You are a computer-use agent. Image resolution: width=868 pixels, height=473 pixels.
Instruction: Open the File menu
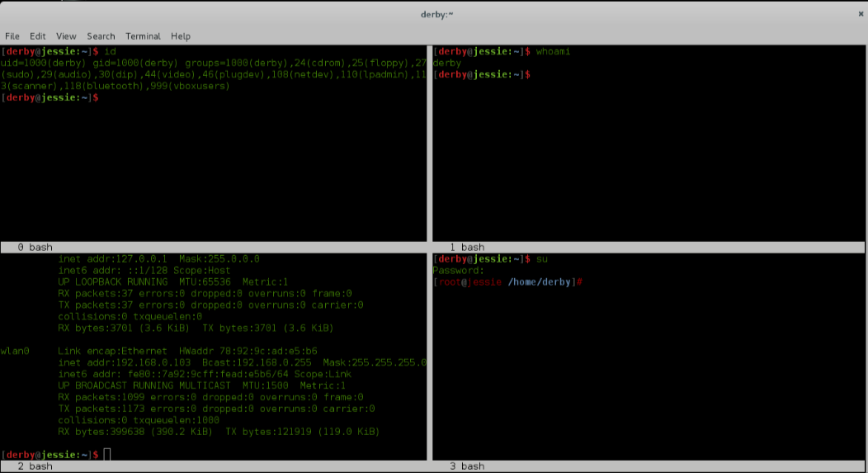pos(12,36)
